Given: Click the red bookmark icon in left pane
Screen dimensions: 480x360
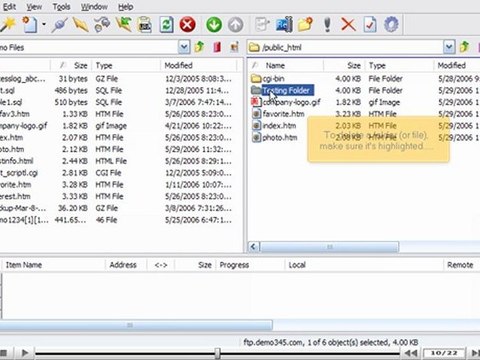Looking at the screenshot, I should pyautogui.click(x=217, y=47).
